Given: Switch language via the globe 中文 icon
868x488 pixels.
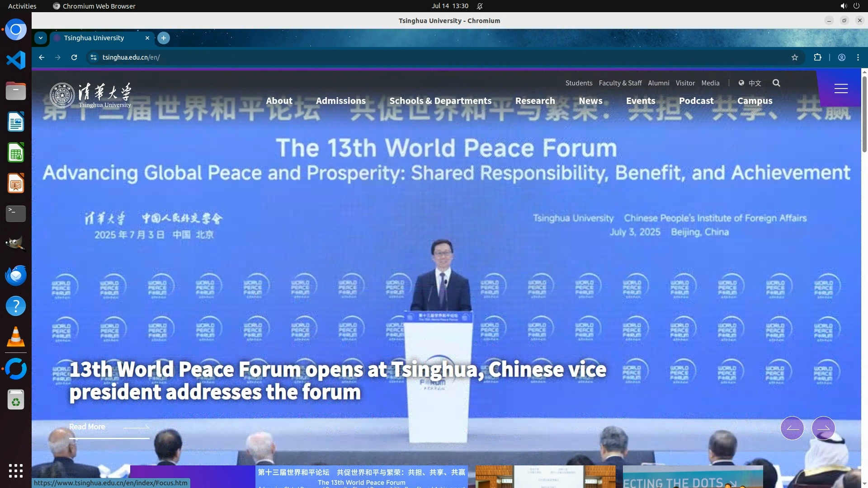Looking at the screenshot, I should point(750,83).
